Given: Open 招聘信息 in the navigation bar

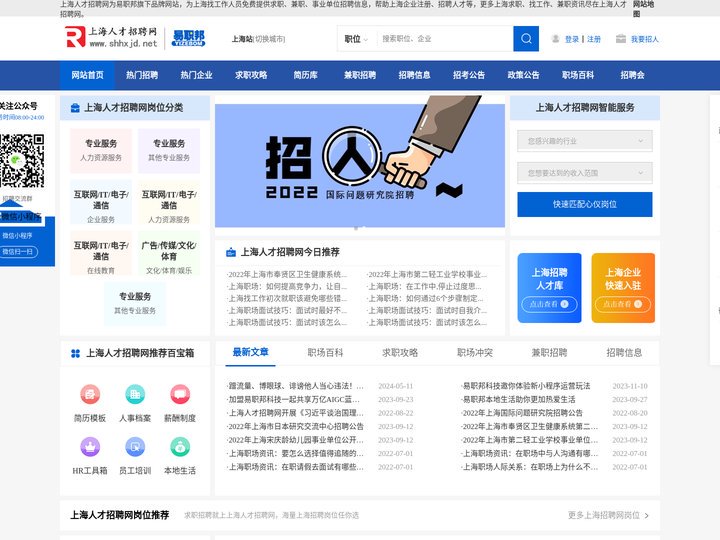Looking at the screenshot, I should coord(414,75).
